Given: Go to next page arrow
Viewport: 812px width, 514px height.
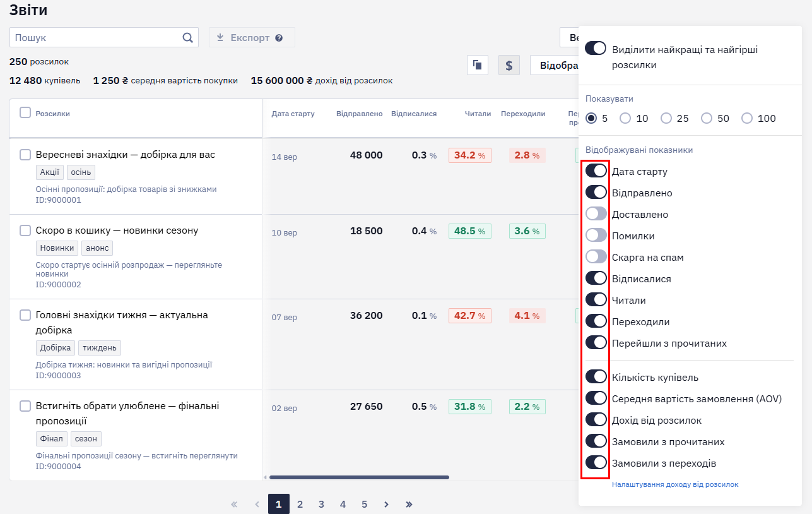Looking at the screenshot, I should click(x=386, y=504).
